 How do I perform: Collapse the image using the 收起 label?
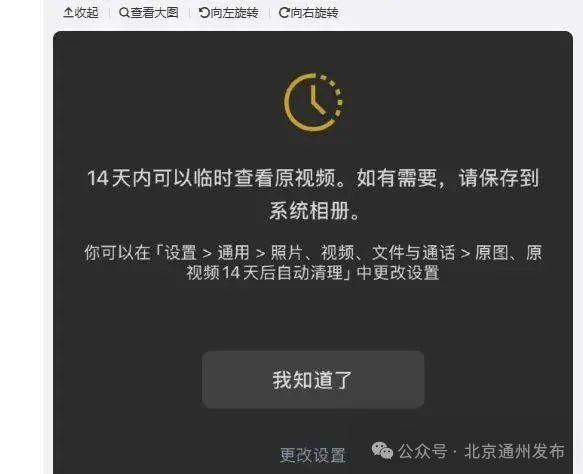(86, 12)
